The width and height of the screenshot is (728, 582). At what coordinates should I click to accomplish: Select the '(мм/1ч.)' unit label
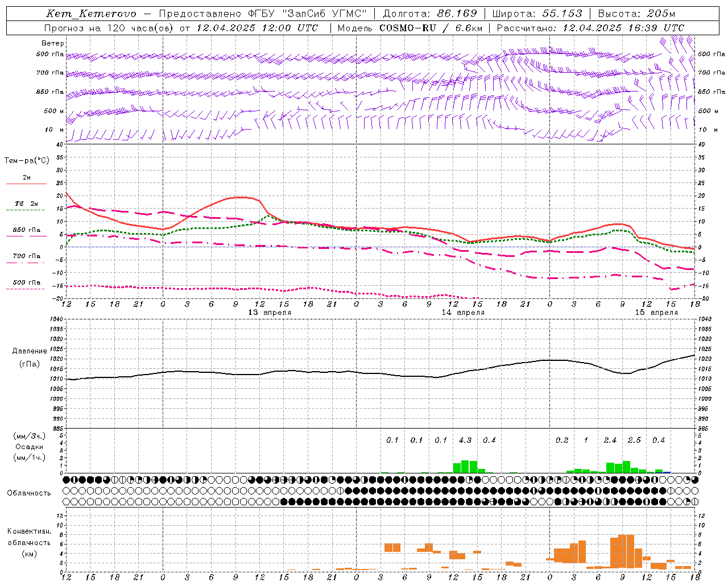(x=29, y=458)
